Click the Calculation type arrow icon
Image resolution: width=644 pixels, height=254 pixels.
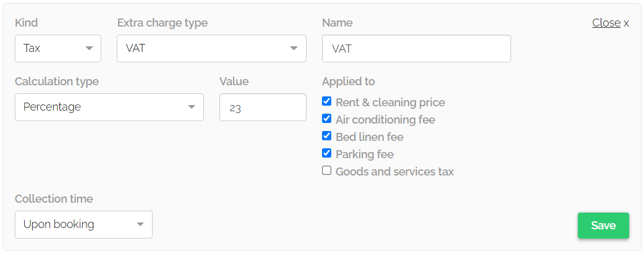192,108
